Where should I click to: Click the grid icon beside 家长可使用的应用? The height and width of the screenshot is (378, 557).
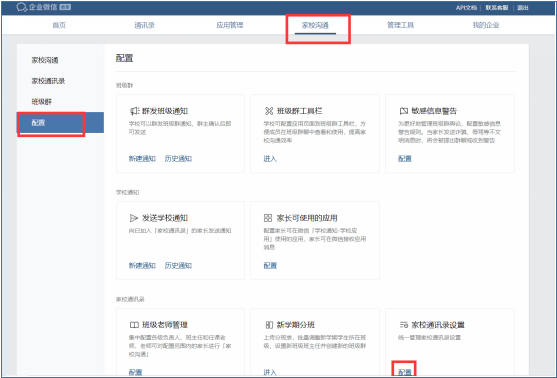tap(268, 218)
